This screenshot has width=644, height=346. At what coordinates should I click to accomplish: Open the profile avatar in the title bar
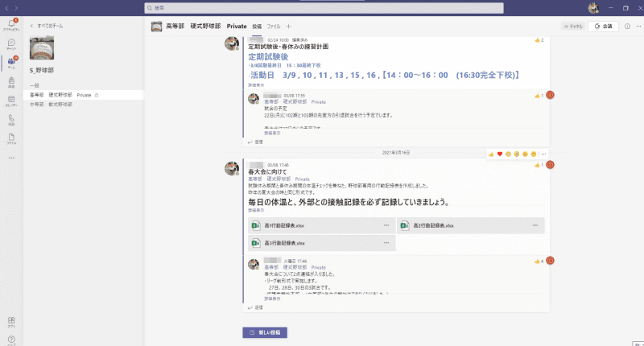click(593, 8)
